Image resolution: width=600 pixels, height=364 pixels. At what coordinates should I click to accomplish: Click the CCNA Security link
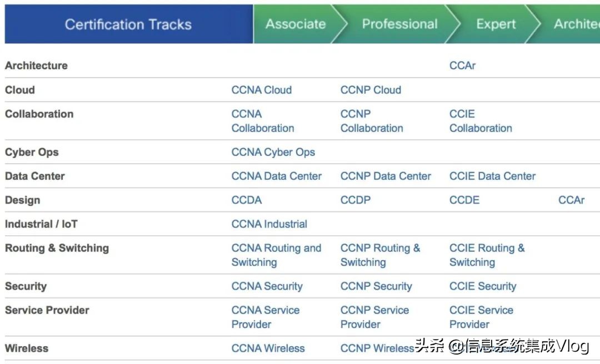(x=267, y=286)
